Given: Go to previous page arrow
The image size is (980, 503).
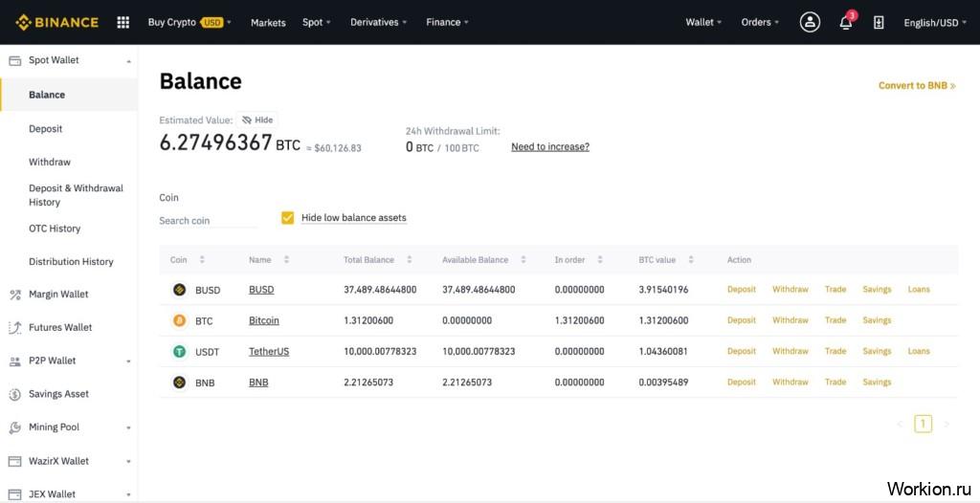Looking at the screenshot, I should (x=900, y=425).
